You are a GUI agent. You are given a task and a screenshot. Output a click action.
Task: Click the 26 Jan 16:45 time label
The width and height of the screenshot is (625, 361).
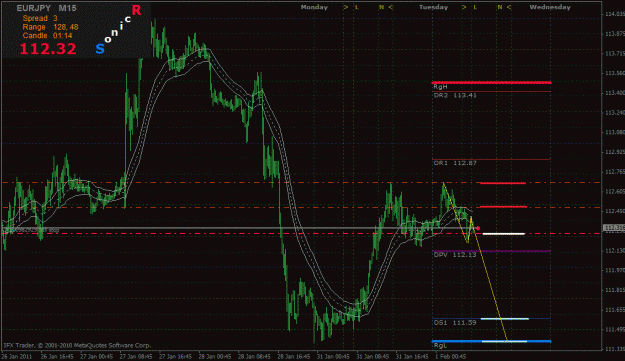coord(57,357)
